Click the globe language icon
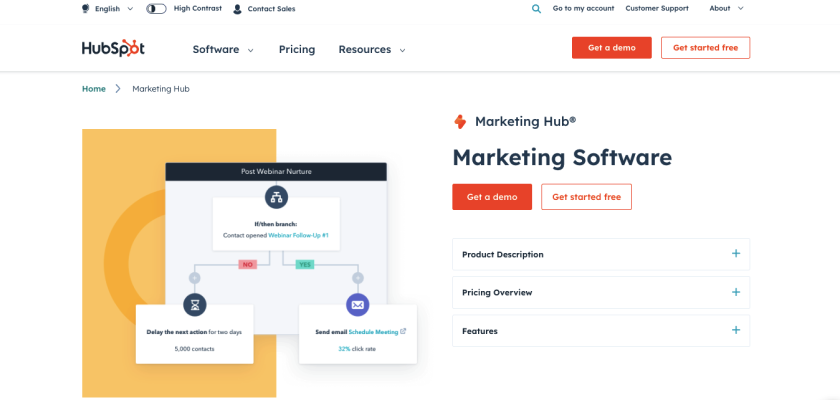The image size is (840, 400). [86, 9]
